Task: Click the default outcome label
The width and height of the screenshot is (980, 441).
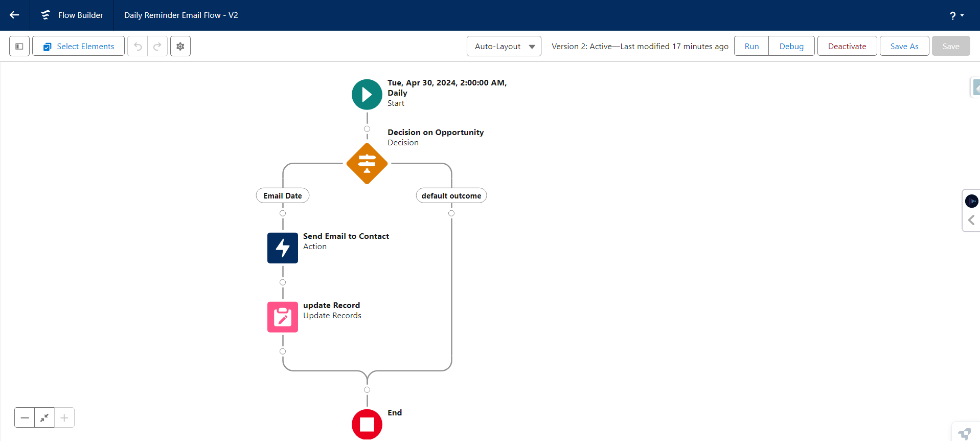Action: click(451, 195)
